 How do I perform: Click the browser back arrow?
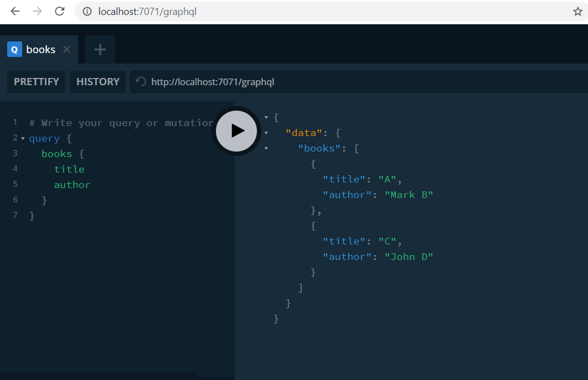coord(15,11)
